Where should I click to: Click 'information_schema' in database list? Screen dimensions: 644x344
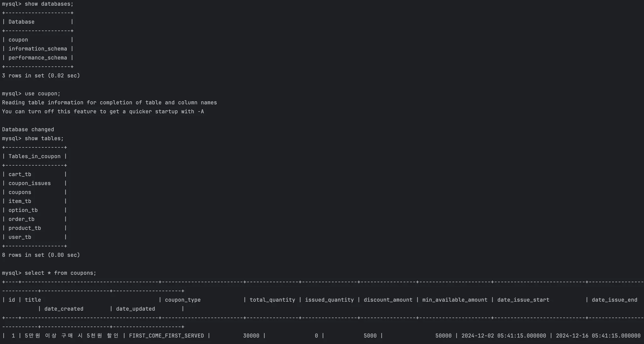click(37, 49)
